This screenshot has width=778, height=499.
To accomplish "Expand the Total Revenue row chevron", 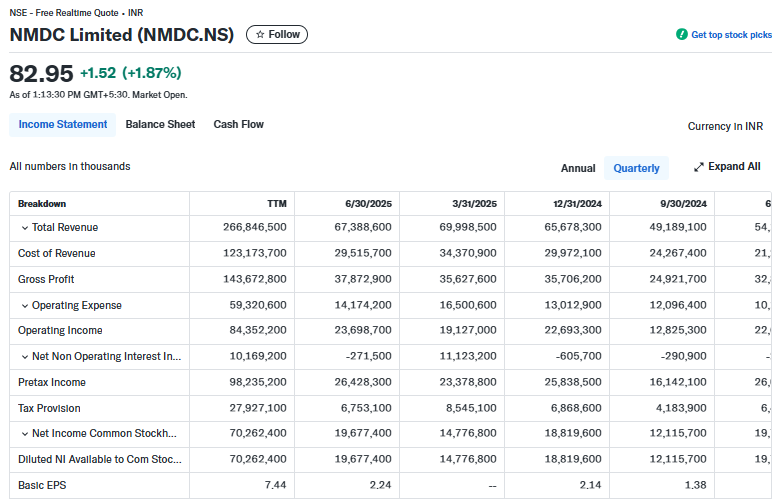I will (x=25, y=228).
